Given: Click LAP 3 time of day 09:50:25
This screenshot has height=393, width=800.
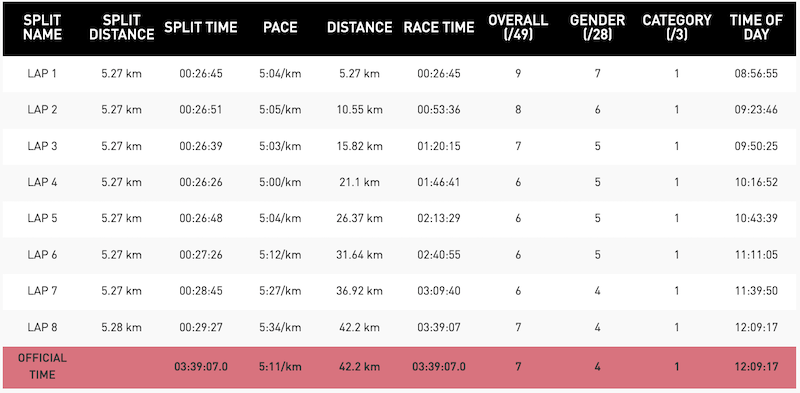Looking at the screenshot, I should tap(756, 146).
